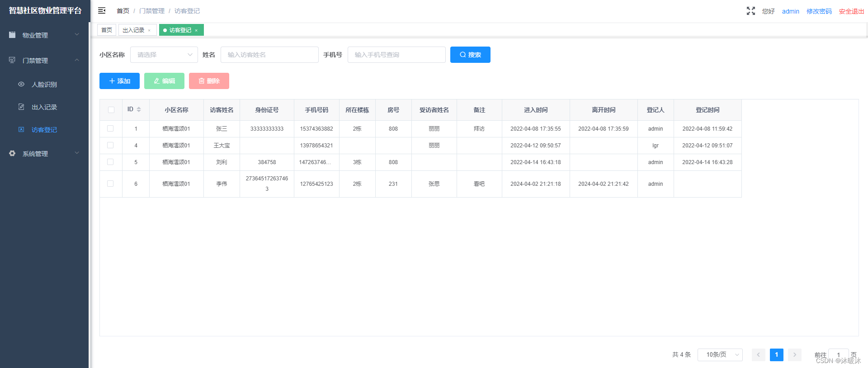The image size is (868, 368).
Task: Click the 搜索 button
Action: coord(470,55)
